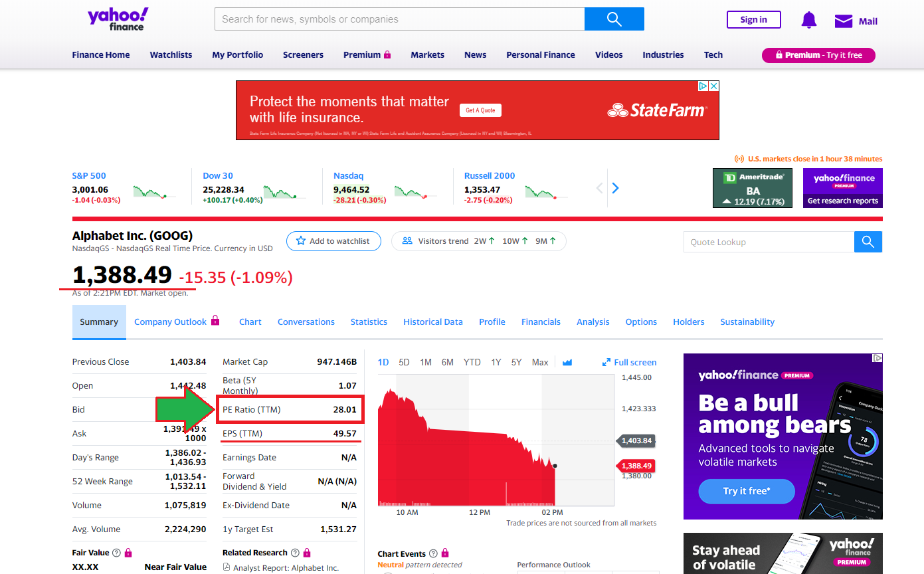This screenshot has width=924, height=574.
Task: Open Videos in navigation
Action: point(609,54)
